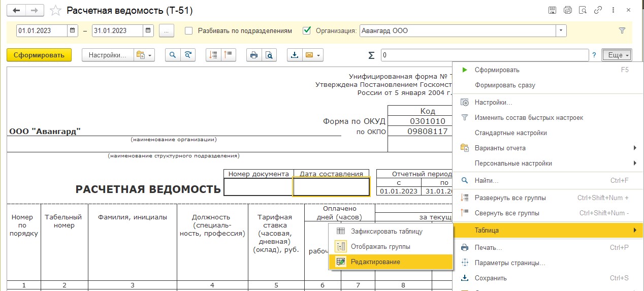Open calendar for end date 31.01.2023

[x=149, y=30]
